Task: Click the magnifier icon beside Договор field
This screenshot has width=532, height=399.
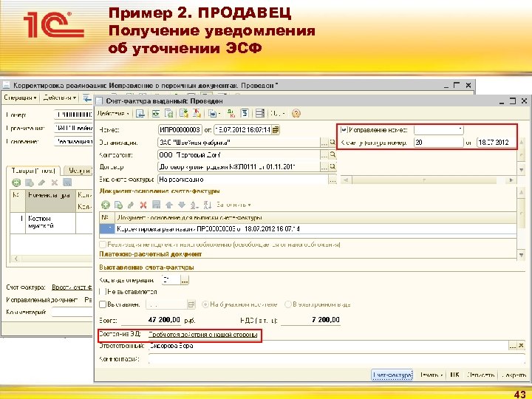Action: click(332, 166)
